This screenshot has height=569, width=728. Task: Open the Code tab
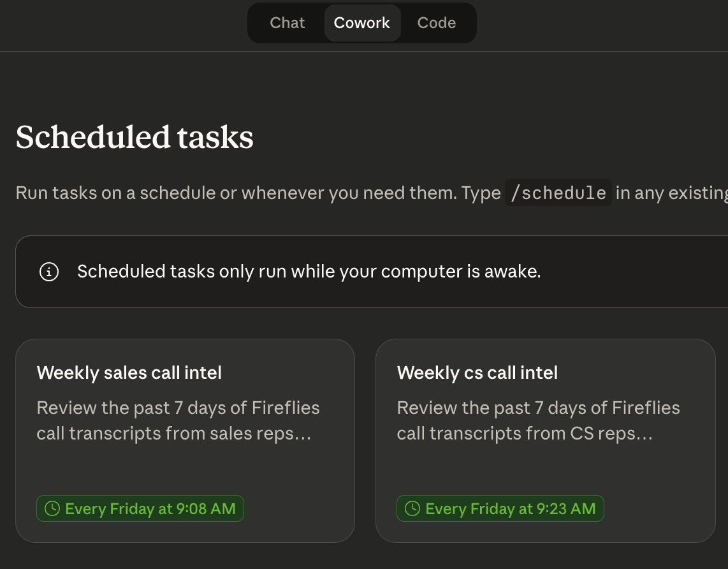pos(437,23)
